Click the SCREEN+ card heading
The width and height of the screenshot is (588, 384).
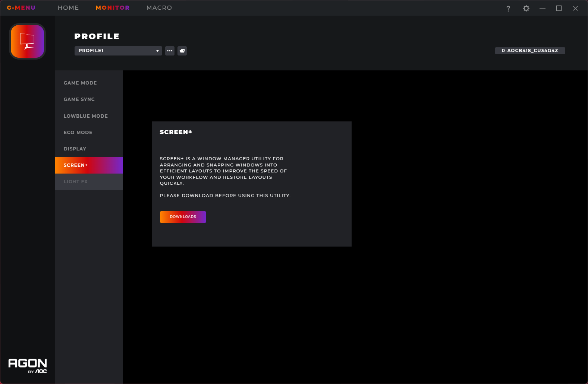[176, 132]
